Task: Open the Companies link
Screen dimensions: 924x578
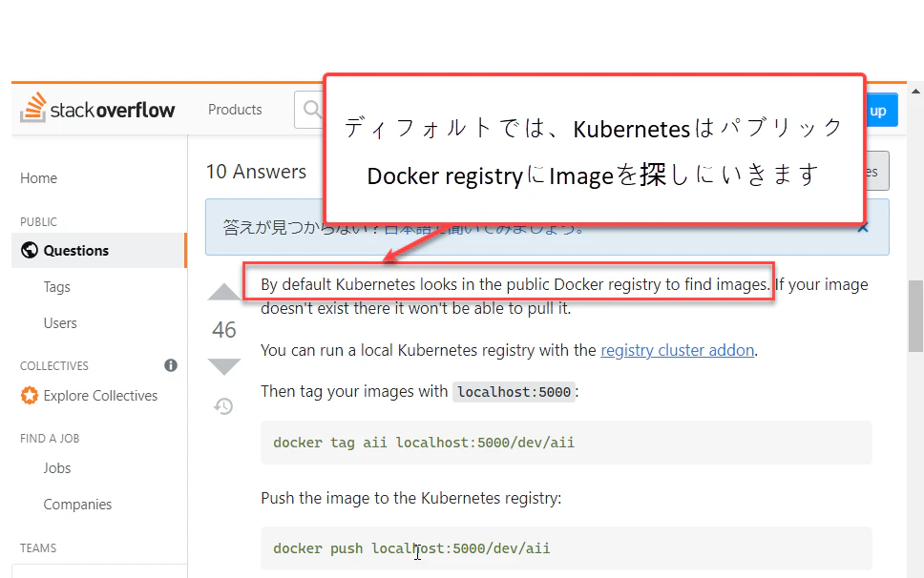Action: tap(77, 505)
